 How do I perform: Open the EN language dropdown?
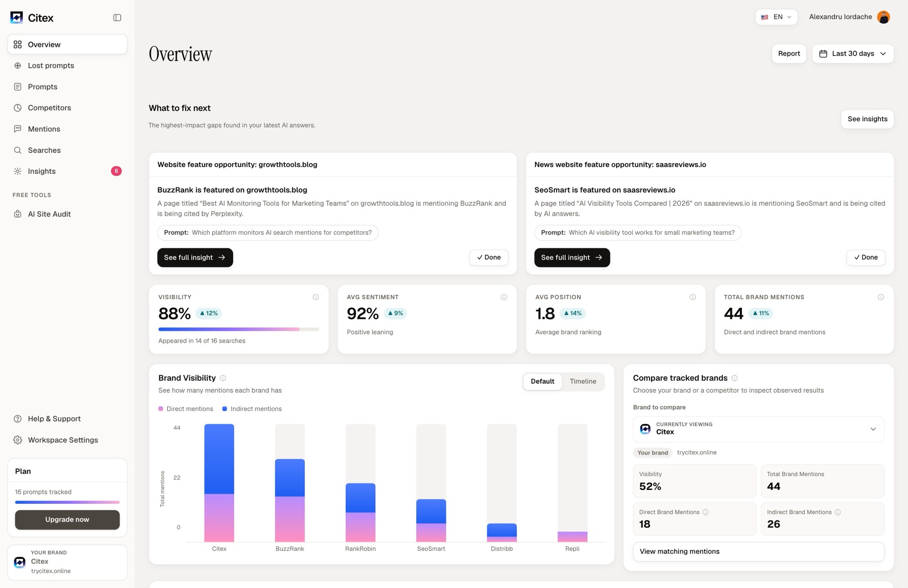click(x=776, y=17)
